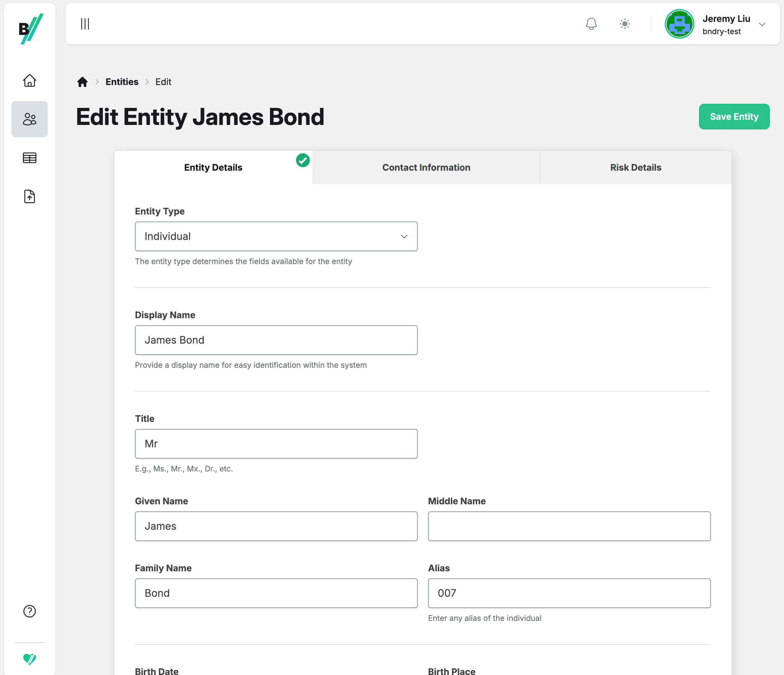Open the help question mark icon
Viewport: 784px width, 675px height.
click(30, 611)
